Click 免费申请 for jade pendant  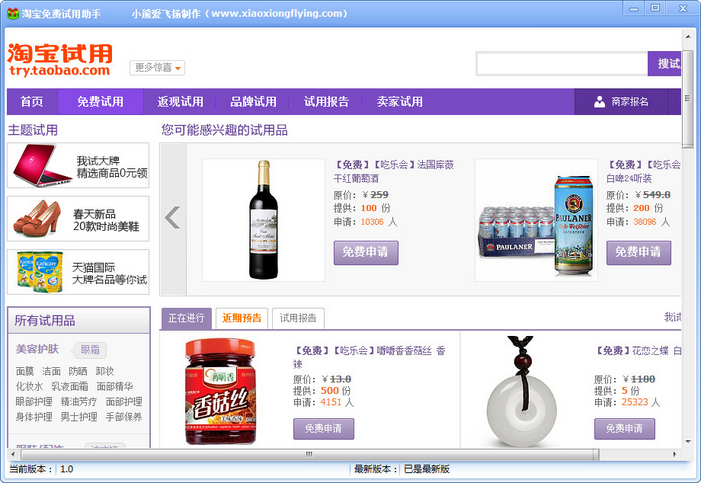click(x=624, y=428)
